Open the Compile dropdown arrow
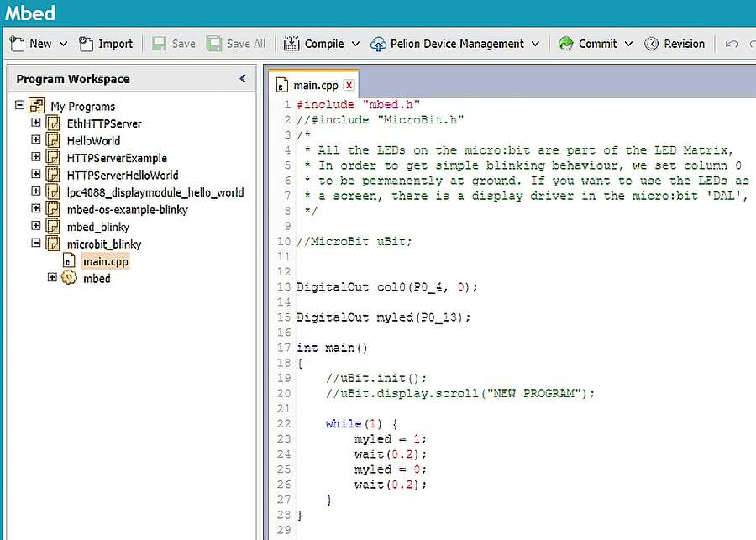The width and height of the screenshot is (756, 540). point(355,44)
